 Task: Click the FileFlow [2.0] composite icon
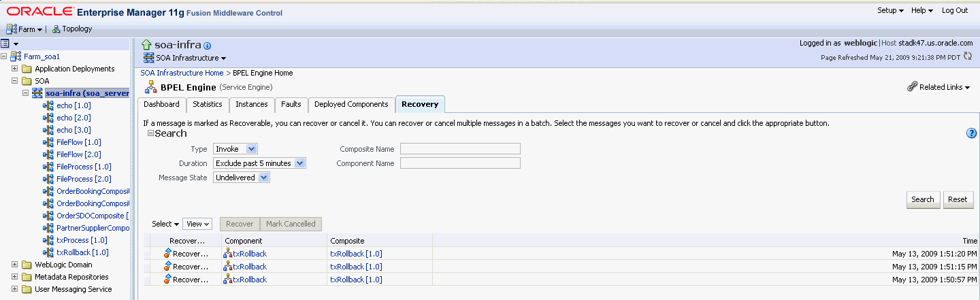click(48, 154)
